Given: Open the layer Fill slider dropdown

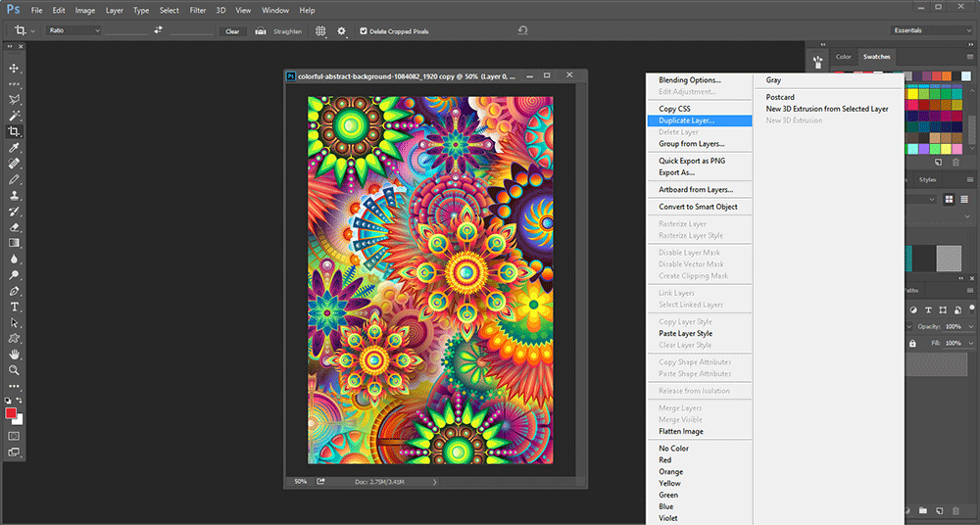Looking at the screenshot, I should pos(971,343).
